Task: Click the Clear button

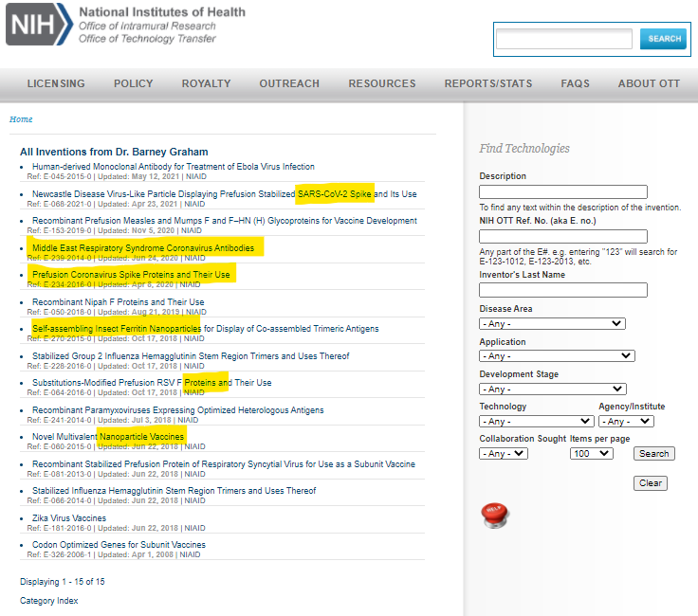Action: (651, 483)
